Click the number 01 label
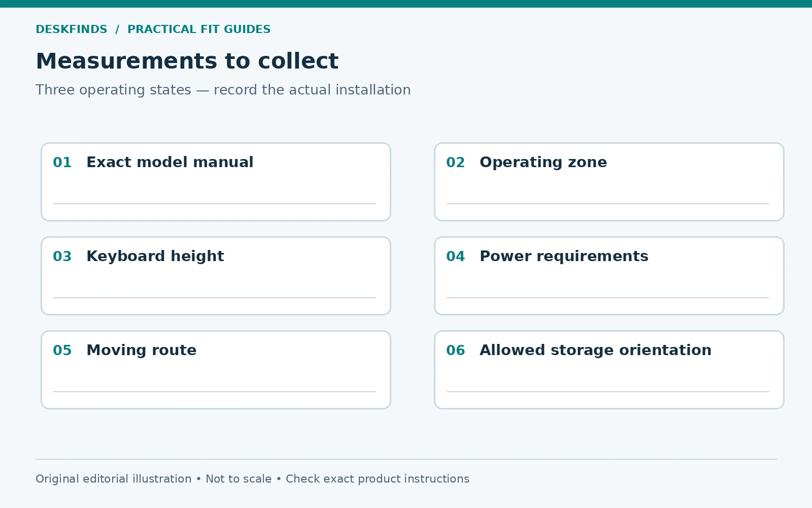This screenshot has width=812, height=508. [x=62, y=163]
